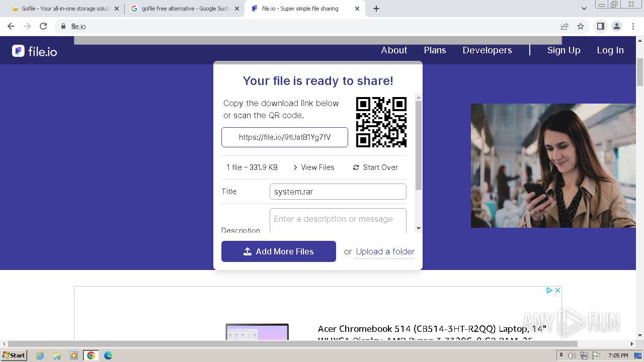644x362 pixels.
Task: Open the Developers page
Action: coord(487,50)
